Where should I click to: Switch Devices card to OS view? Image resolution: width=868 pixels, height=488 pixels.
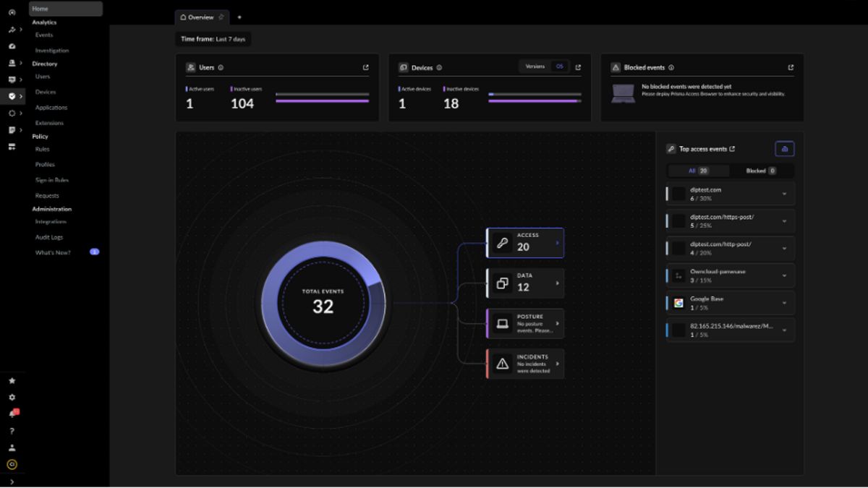[x=559, y=67]
